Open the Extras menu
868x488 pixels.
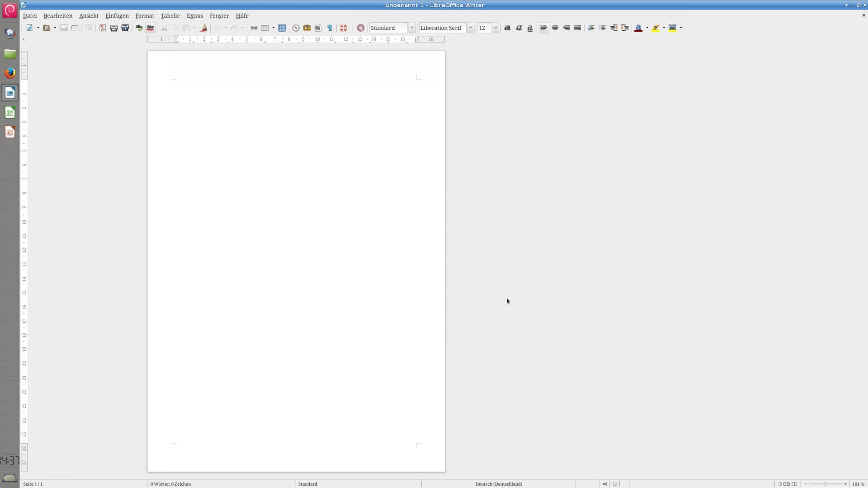[195, 16]
